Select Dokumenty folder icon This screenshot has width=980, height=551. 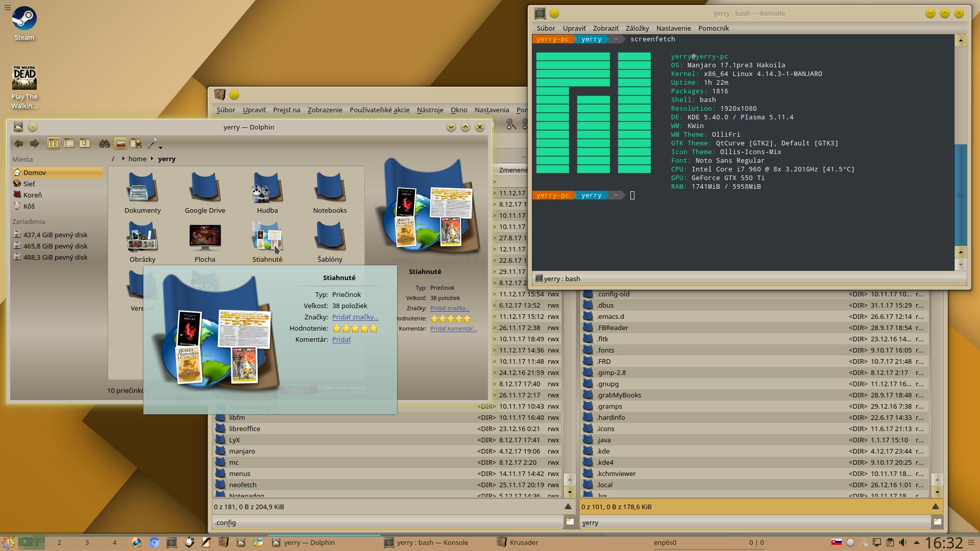point(142,192)
